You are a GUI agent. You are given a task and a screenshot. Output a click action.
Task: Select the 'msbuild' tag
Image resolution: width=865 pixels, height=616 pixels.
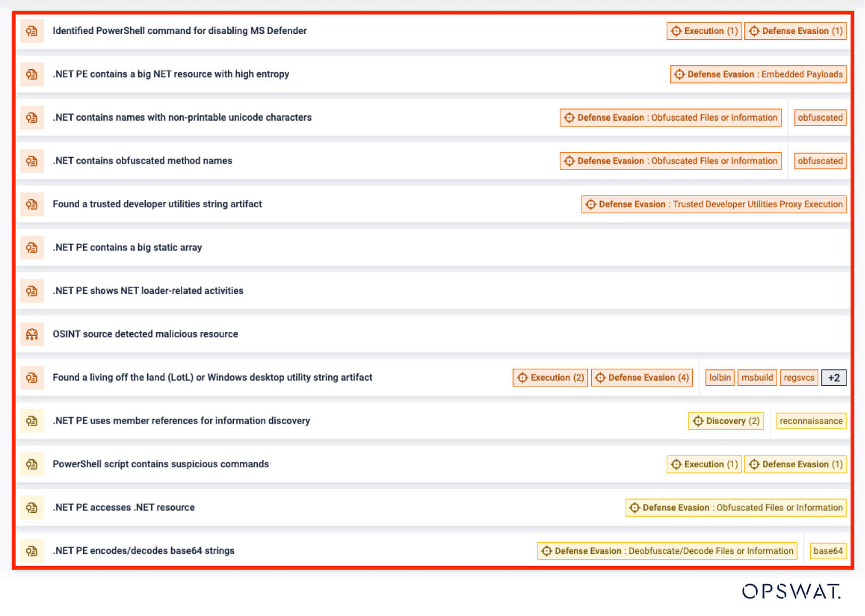[757, 377]
